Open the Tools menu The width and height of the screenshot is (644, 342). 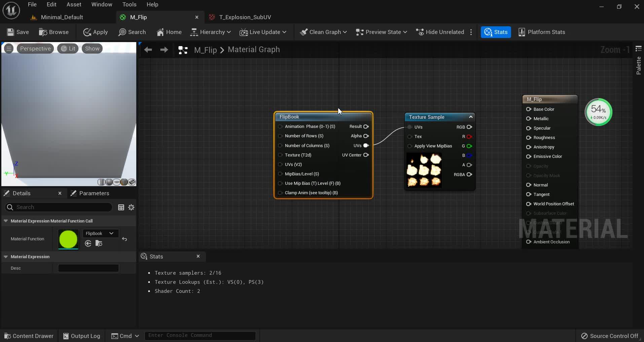click(x=129, y=4)
